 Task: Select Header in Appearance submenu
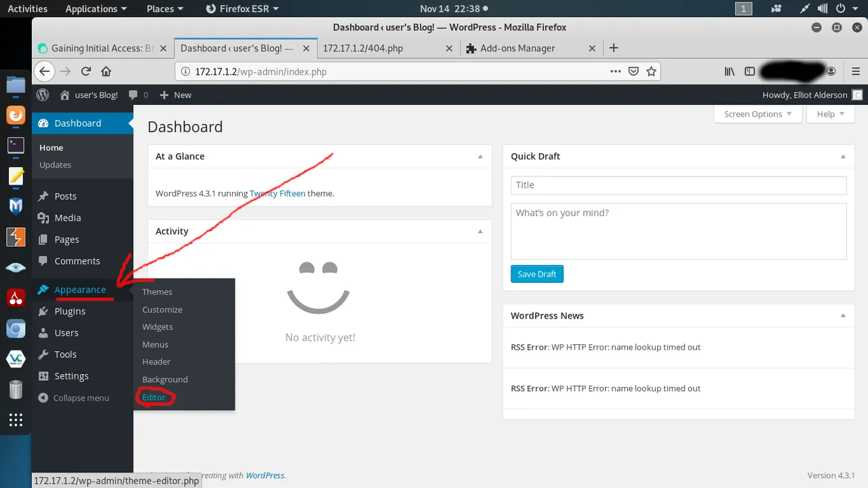pos(156,362)
